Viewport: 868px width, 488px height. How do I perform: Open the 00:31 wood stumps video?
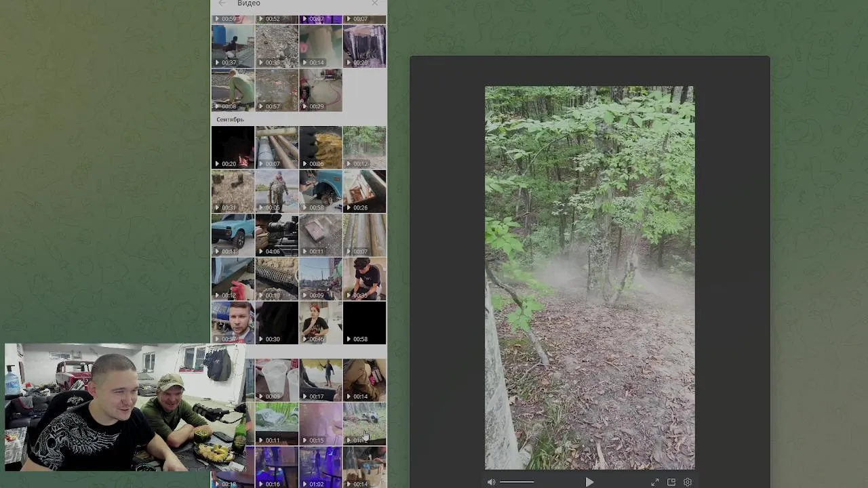point(233,191)
